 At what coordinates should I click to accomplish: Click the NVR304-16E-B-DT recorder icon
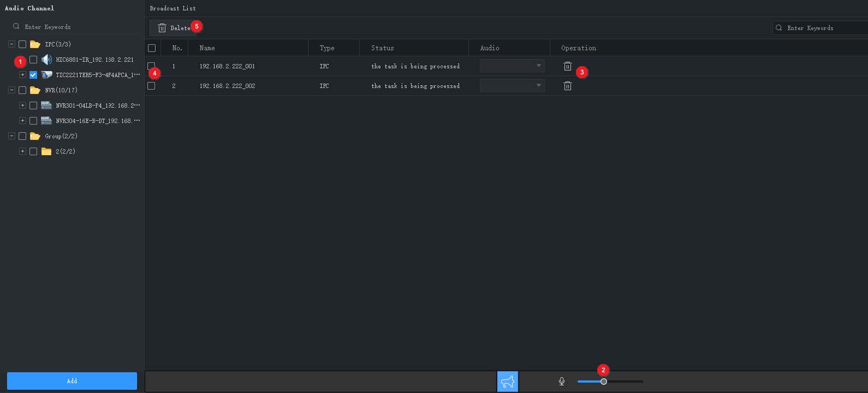click(46, 121)
